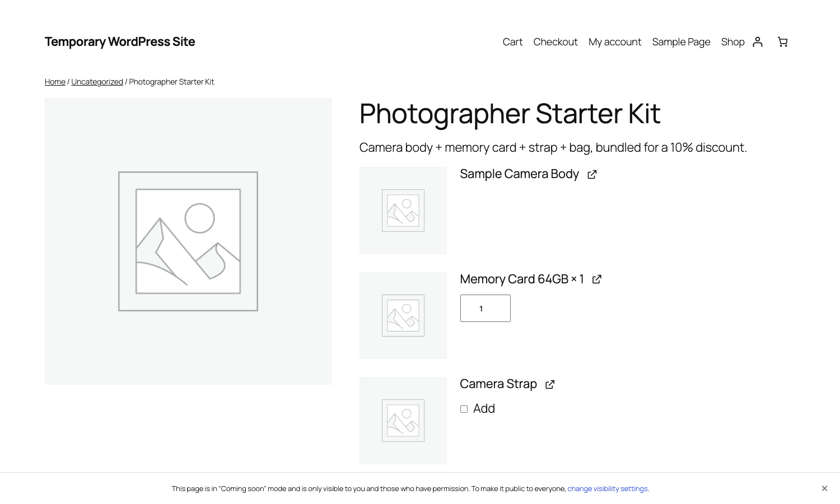Click the Sample Camera Body title
The height and width of the screenshot is (504, 840).
point(519,174)
